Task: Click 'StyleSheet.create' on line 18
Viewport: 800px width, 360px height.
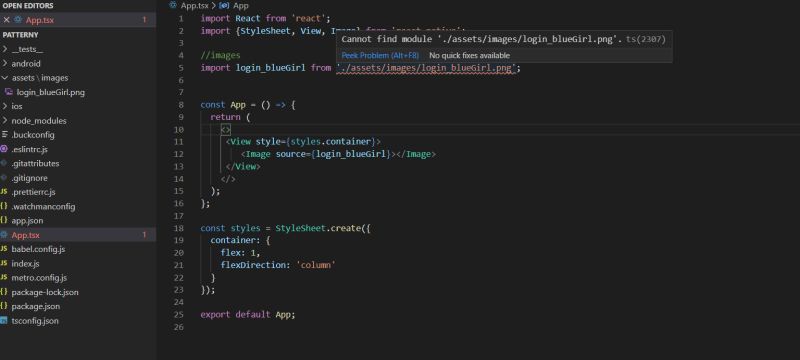Action: tap(317, 228)
